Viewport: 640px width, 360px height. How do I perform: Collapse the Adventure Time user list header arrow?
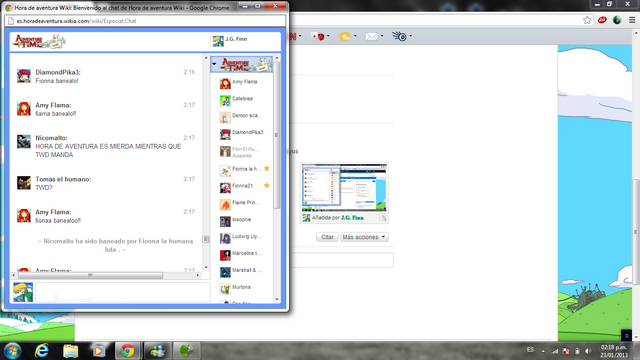tap(214, 64)
